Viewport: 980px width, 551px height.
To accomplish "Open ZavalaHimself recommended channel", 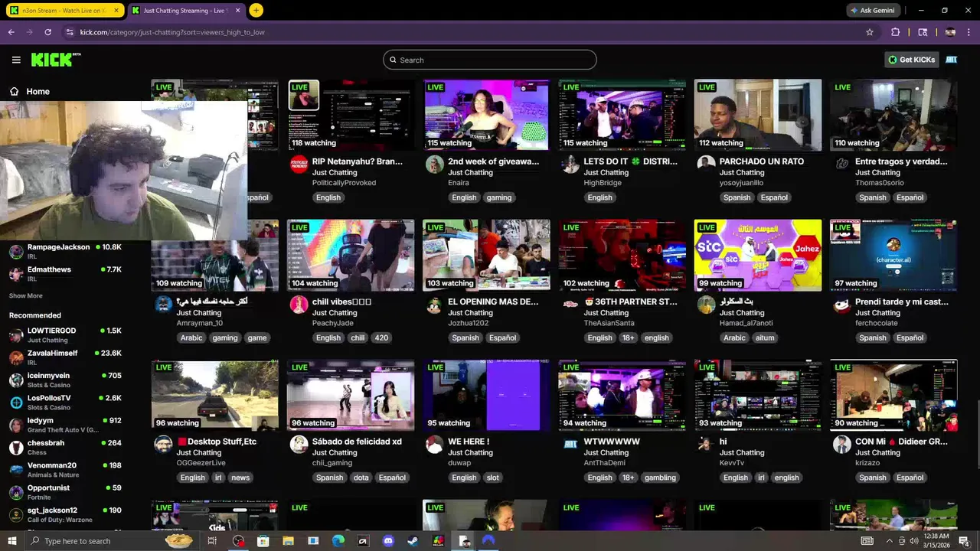I will [65, 357].
